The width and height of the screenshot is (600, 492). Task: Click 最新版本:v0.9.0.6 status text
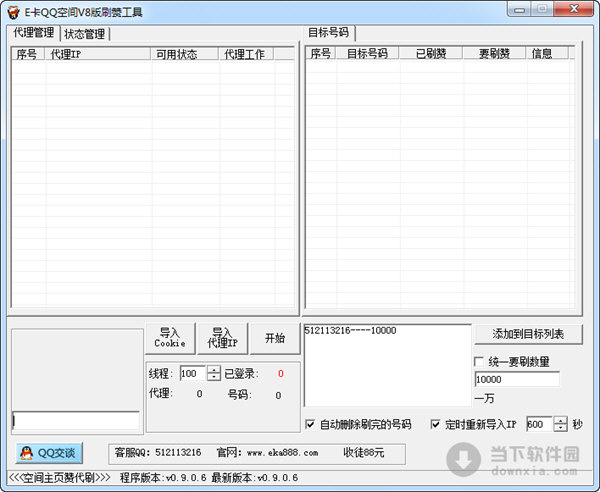point(255,477)
